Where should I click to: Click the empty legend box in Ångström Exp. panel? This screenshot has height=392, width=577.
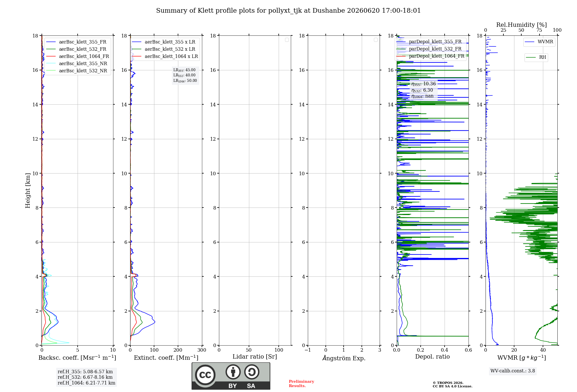(376, 40)
